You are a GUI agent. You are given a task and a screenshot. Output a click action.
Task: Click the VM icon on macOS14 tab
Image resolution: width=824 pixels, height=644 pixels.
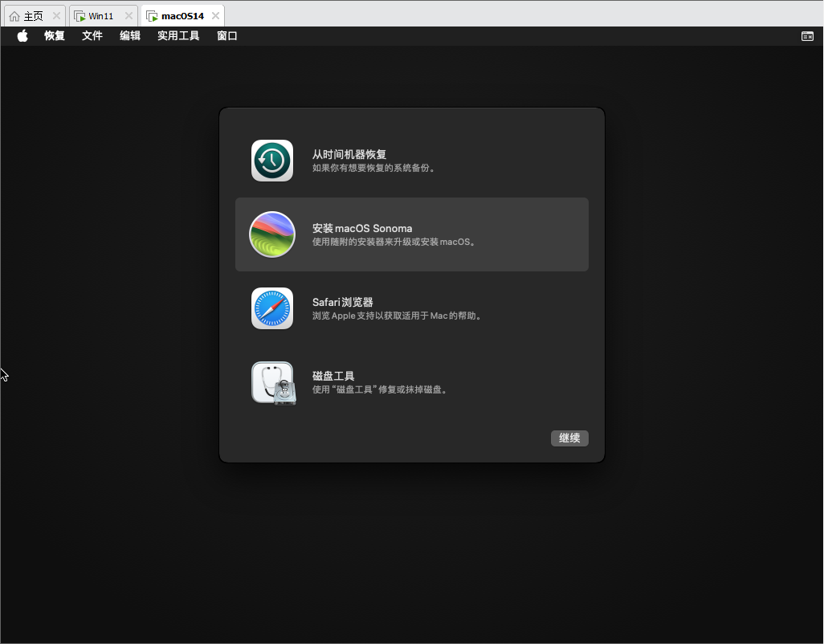(x=152, y=16)
